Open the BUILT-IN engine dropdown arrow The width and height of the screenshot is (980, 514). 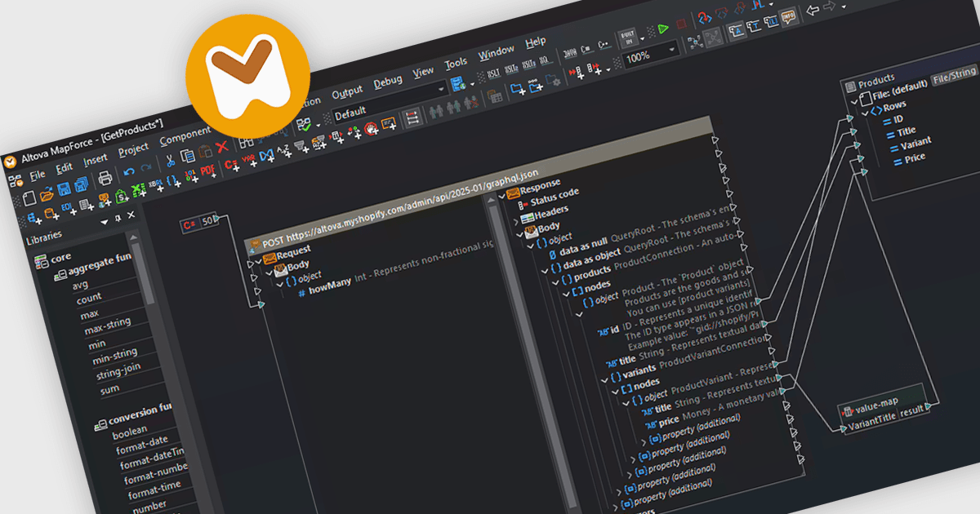[x=642, y=38]
